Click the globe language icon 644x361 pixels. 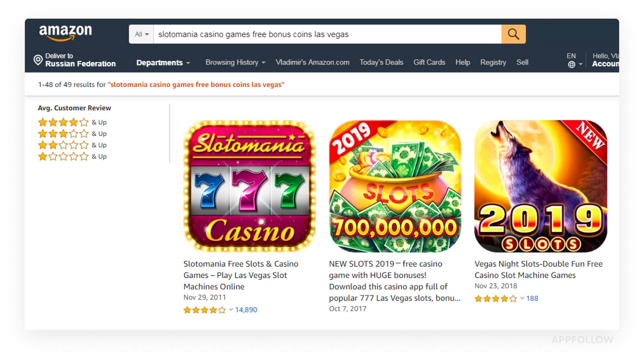[571, 64]
